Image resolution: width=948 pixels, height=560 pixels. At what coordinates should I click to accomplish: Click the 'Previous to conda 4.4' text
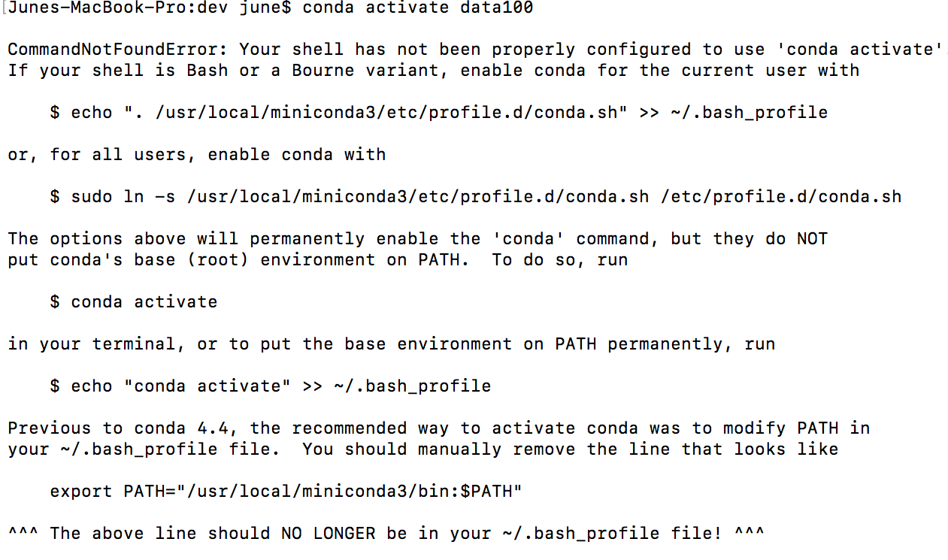pyautogui.click(x=117, y=428)
